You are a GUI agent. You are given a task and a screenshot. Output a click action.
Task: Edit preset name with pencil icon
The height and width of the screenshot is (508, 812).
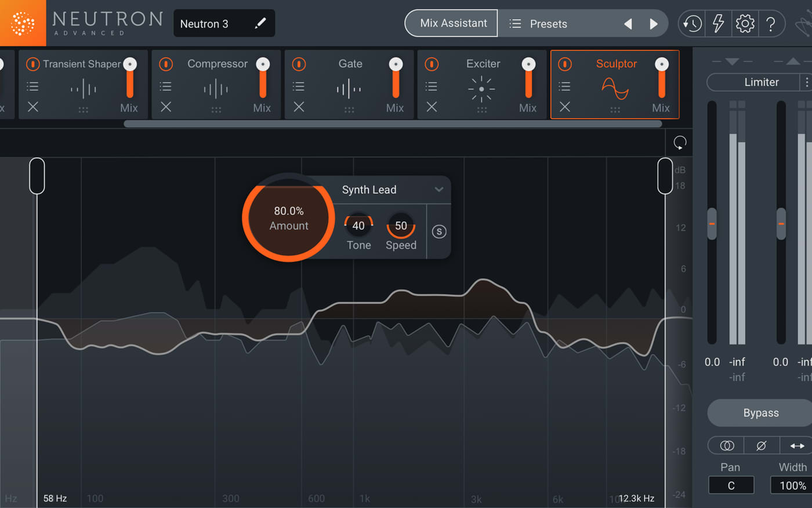point(260,23)
